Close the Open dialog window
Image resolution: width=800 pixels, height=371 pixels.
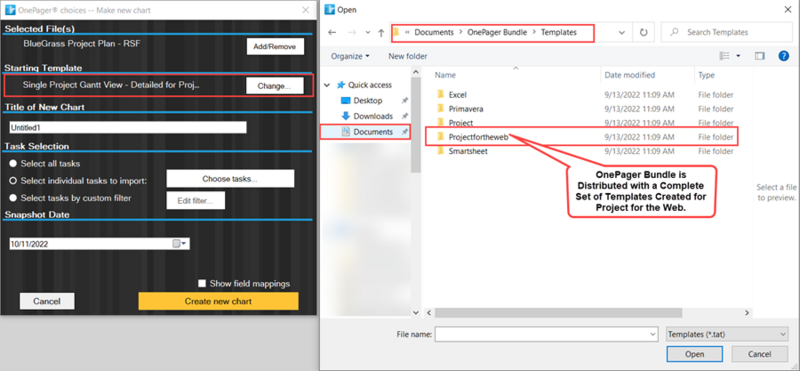click(788, 10)
